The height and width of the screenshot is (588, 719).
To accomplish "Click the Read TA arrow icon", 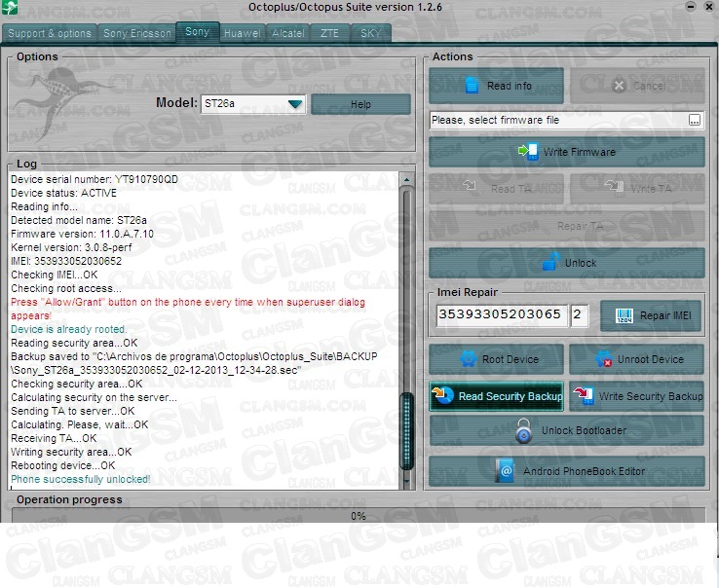I will click(470, 186).
